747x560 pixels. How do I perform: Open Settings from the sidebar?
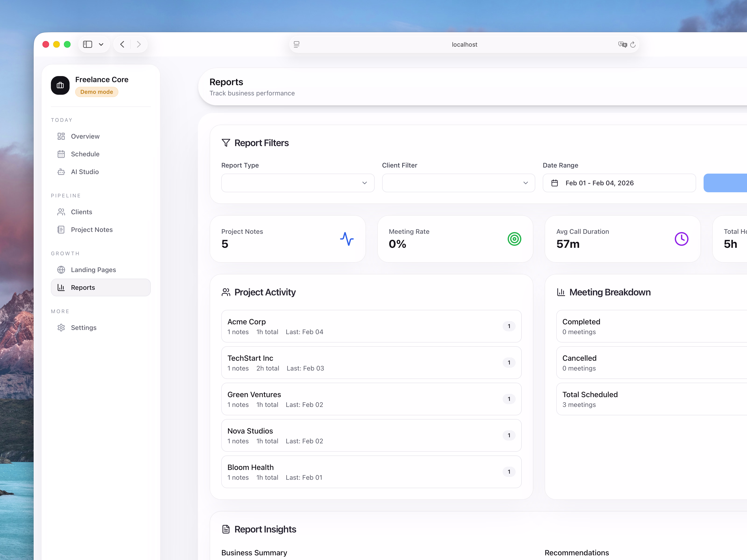(83, 328)
